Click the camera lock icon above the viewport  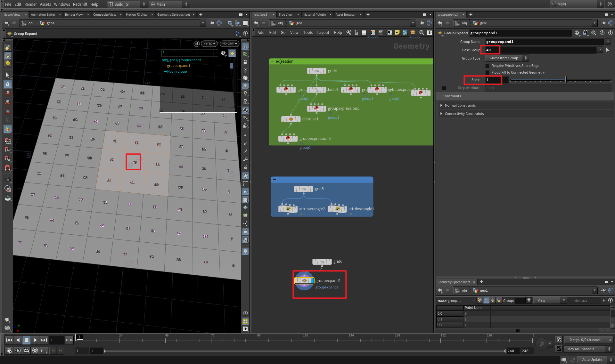click(197, 44)
